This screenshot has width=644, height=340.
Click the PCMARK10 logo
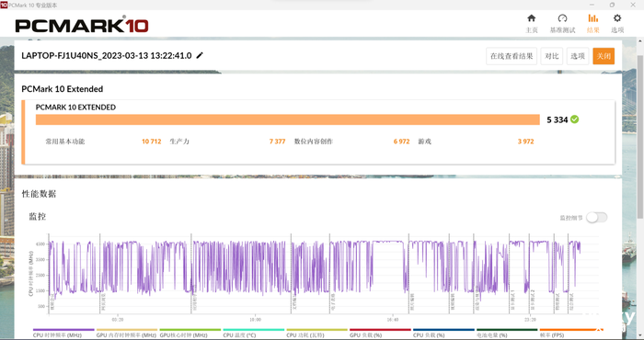[x=82, y=25]
